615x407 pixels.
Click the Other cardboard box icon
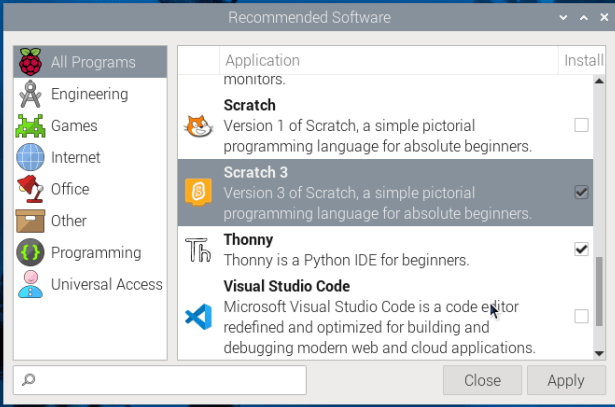tap(30, 221)
